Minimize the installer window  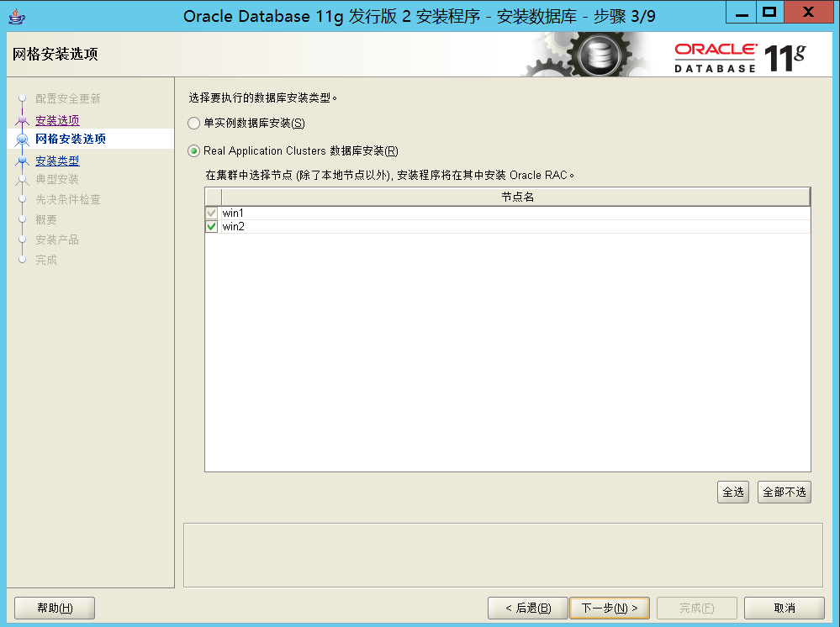[742, 13]
